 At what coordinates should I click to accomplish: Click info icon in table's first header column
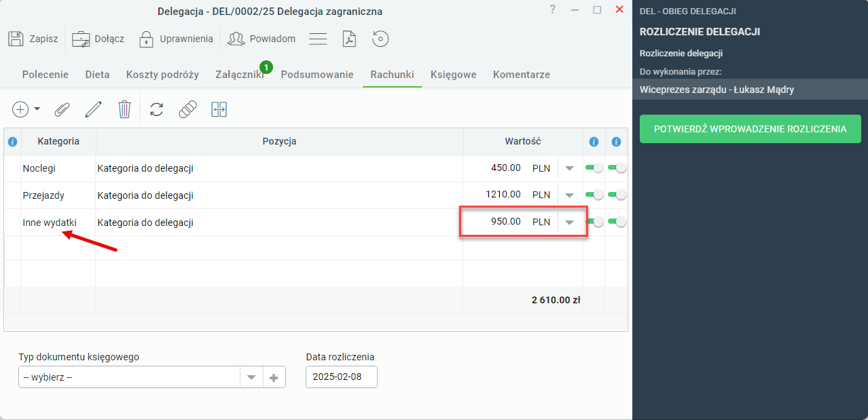coord(12,142)
